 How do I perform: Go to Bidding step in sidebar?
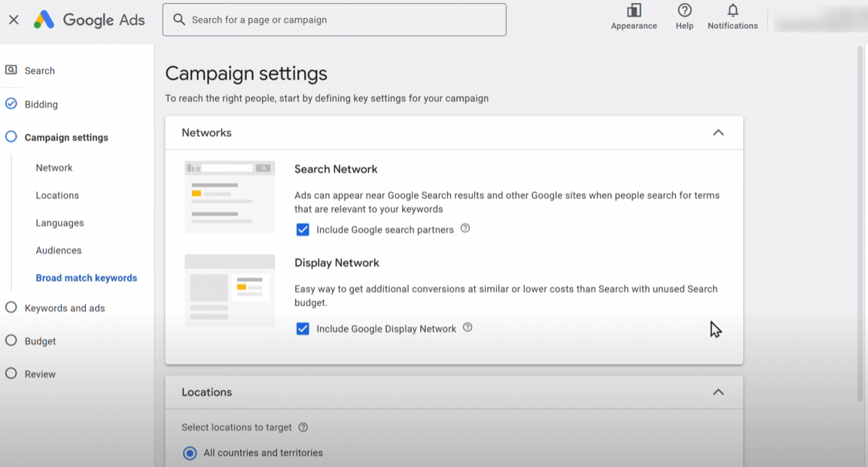point(41,105)
